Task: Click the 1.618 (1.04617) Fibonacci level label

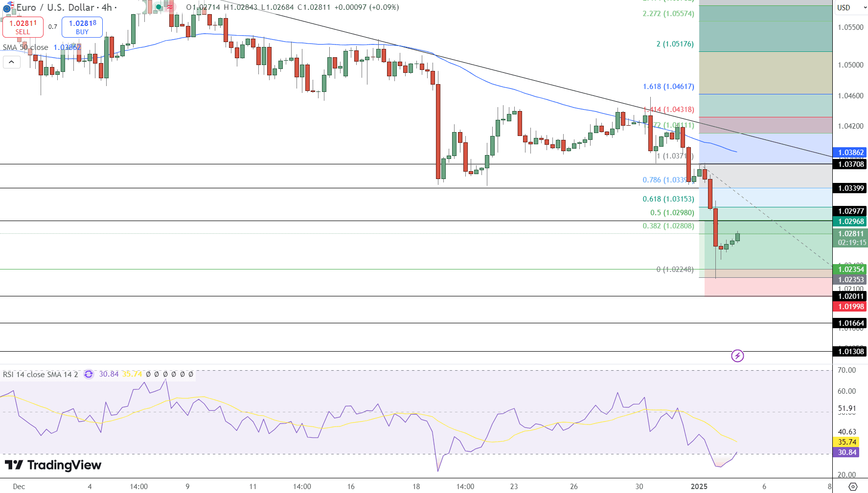Action: [x=668, y=87]
